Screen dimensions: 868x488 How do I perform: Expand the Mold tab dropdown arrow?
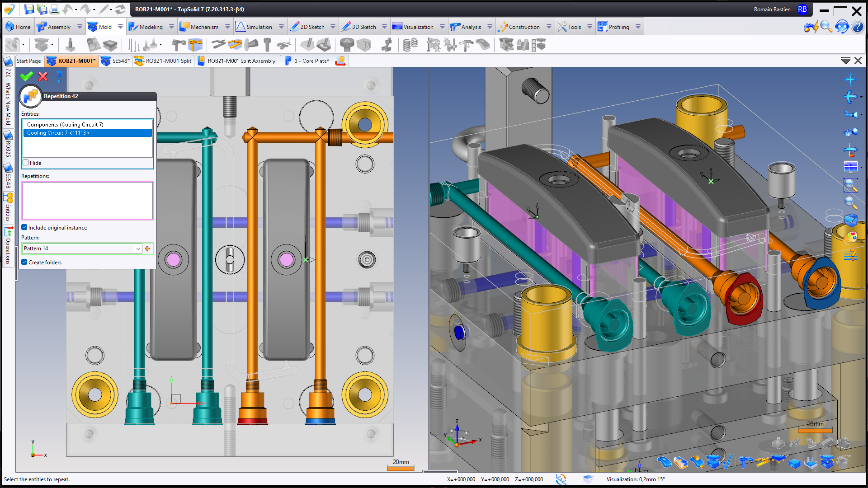tap(120, 27)
